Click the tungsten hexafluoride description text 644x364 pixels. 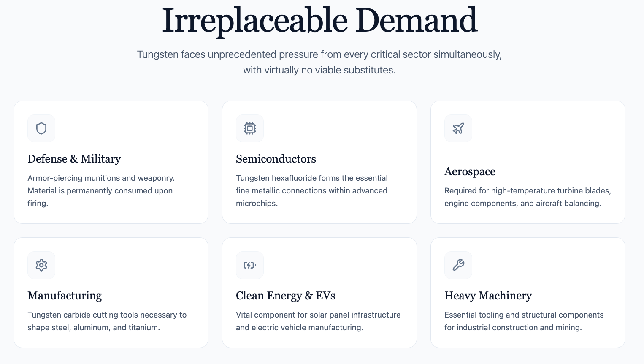coord(312,190)
